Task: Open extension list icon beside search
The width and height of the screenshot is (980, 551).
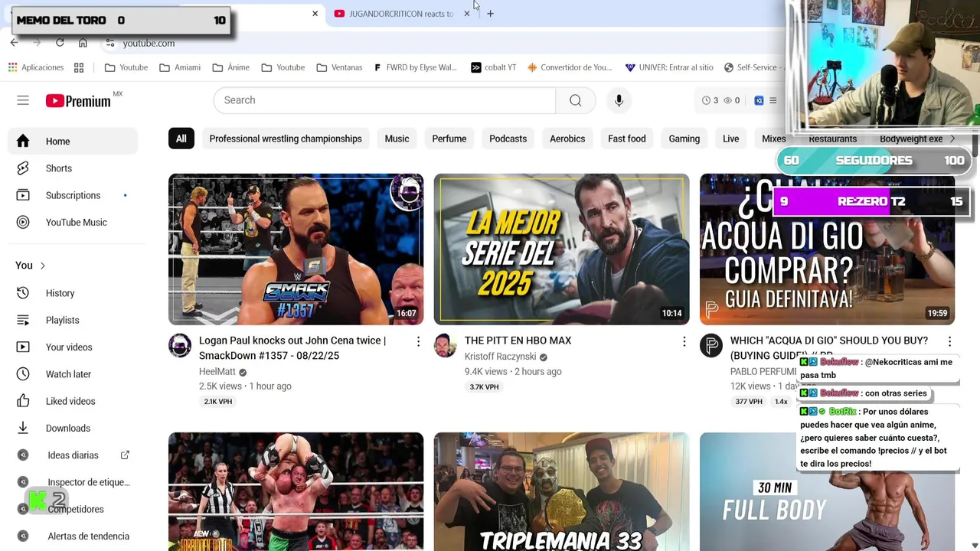Action: coord(773,100)
